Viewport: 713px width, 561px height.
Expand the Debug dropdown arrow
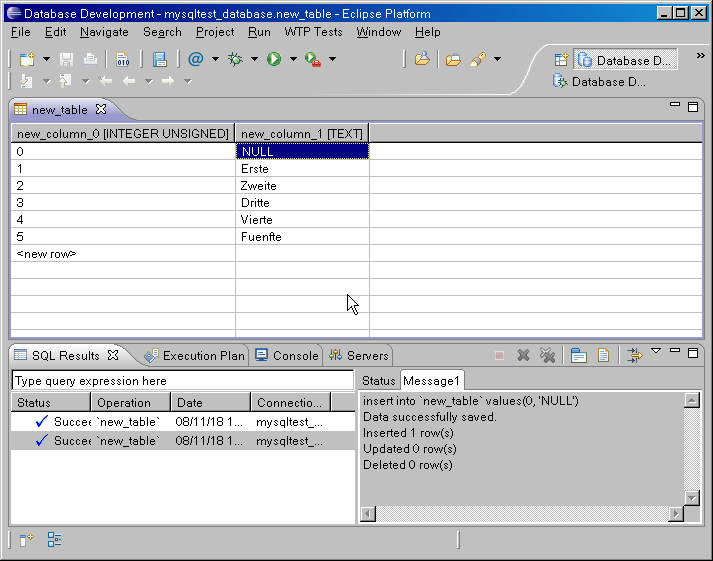(x=254, y=60)
